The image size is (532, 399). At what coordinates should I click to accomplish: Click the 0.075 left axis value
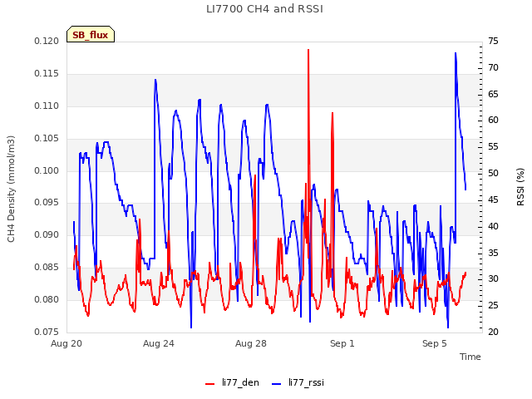click(x=47, y=332)
